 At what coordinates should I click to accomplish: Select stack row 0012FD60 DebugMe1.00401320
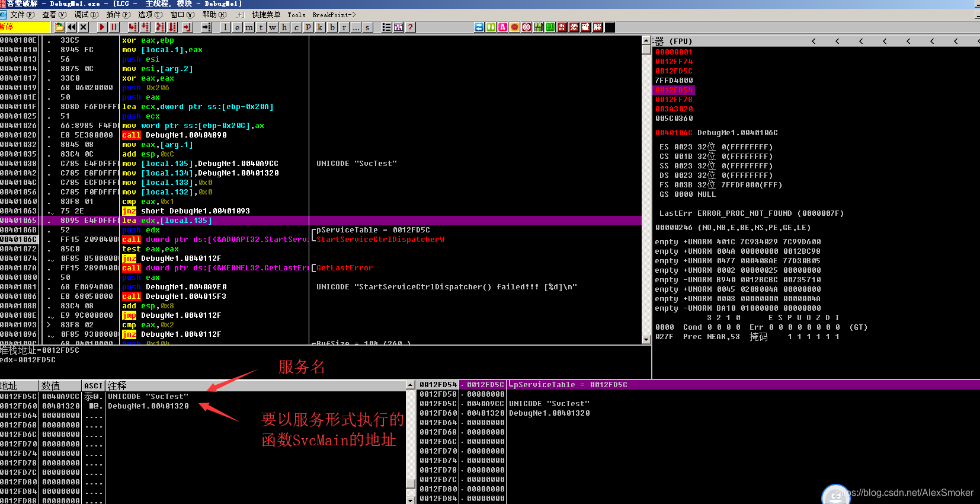pyautogui.click(x=698, y=413)
